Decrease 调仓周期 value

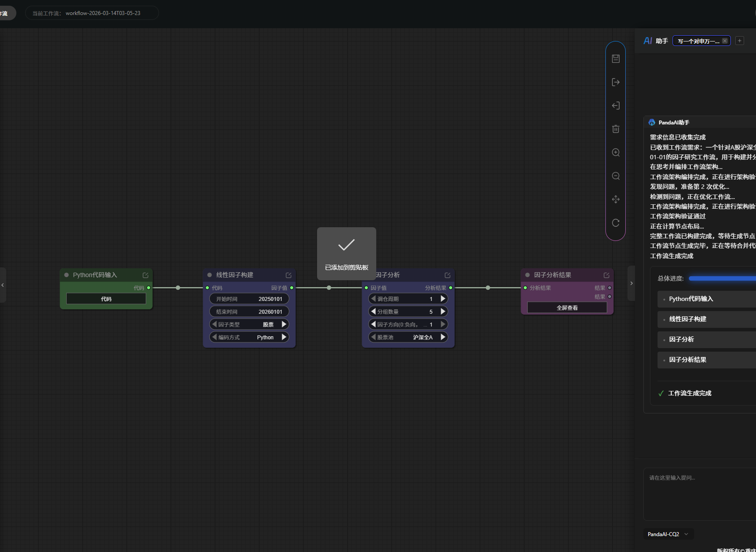[x=374, y=299]
